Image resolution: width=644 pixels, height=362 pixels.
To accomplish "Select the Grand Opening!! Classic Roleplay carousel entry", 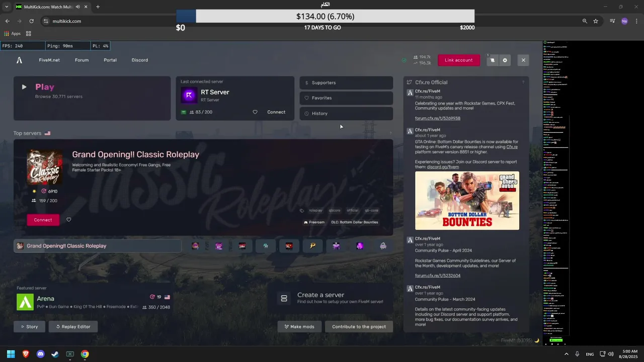I will [98, 246].
